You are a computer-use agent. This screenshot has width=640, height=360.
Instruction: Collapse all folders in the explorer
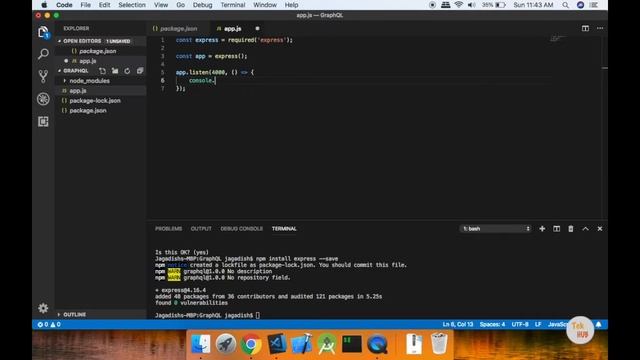tap(140, 71)
